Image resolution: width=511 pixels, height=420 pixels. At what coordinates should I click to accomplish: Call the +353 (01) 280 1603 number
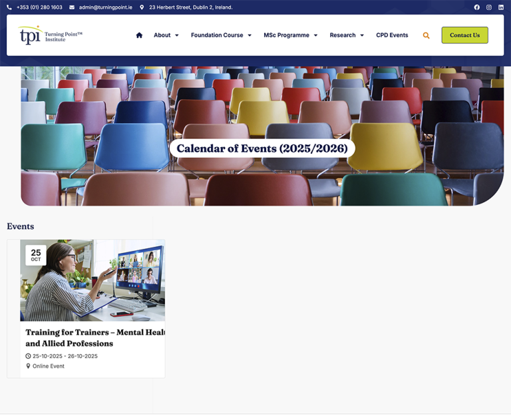39,7
